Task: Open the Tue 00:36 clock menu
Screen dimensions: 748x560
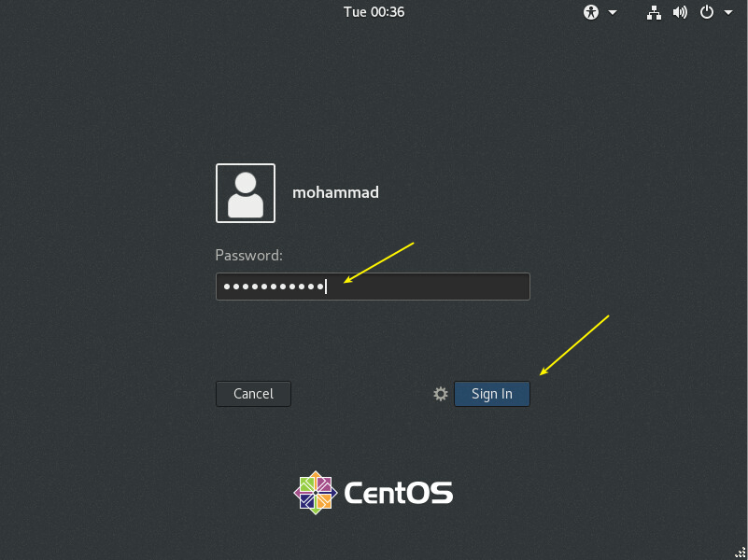Action: tap(374, 12)
